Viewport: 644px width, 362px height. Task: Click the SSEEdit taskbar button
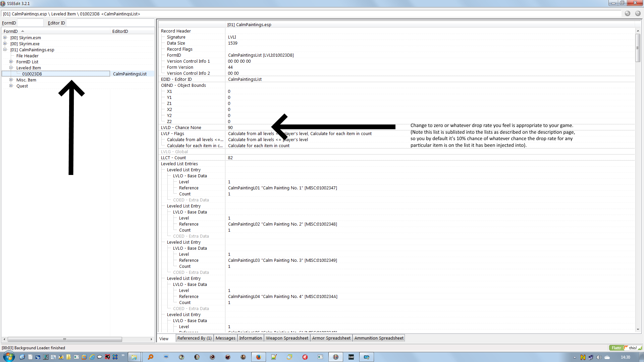tap(335, 357)
